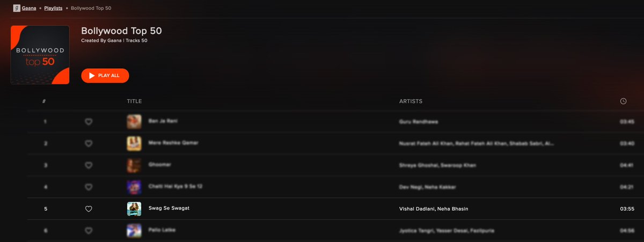
Task: Click the ARTISTS column header
Action: point(411,101)
